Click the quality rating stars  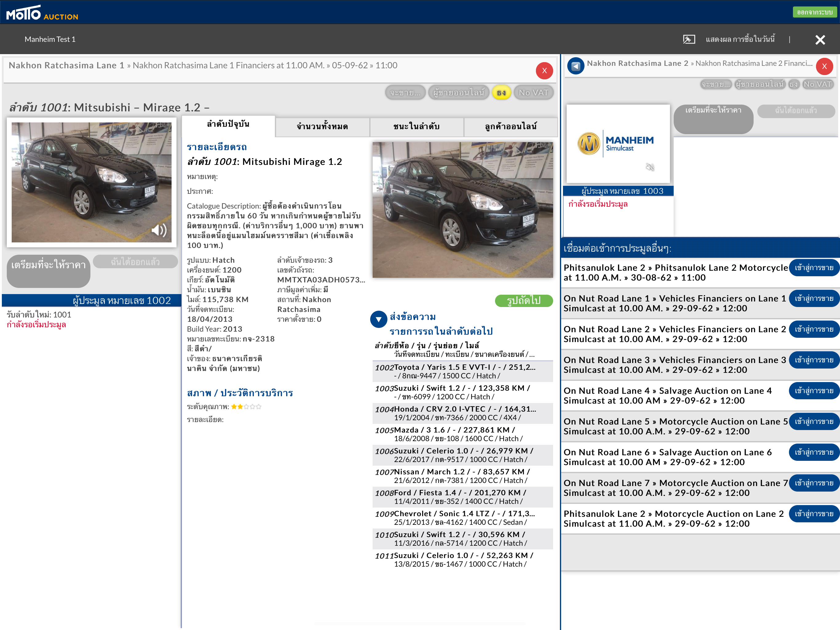(246, 407)
